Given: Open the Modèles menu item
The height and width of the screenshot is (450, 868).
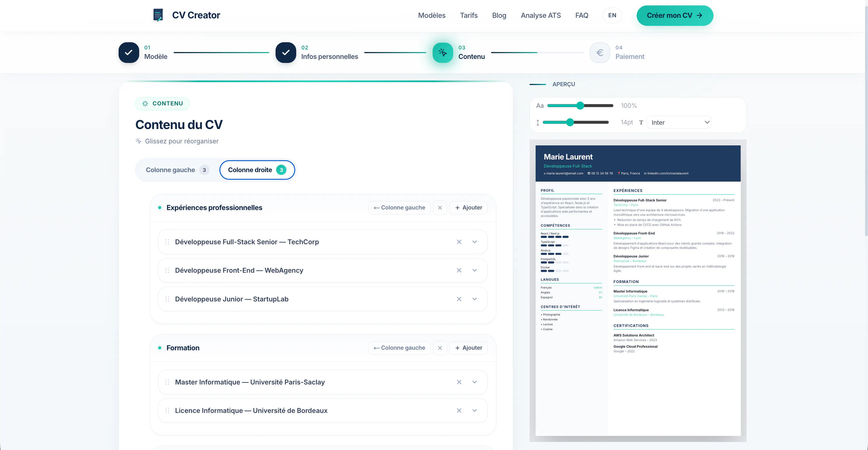Looking at the screenshot, I should pyautogui.click(x=432, y=16).
